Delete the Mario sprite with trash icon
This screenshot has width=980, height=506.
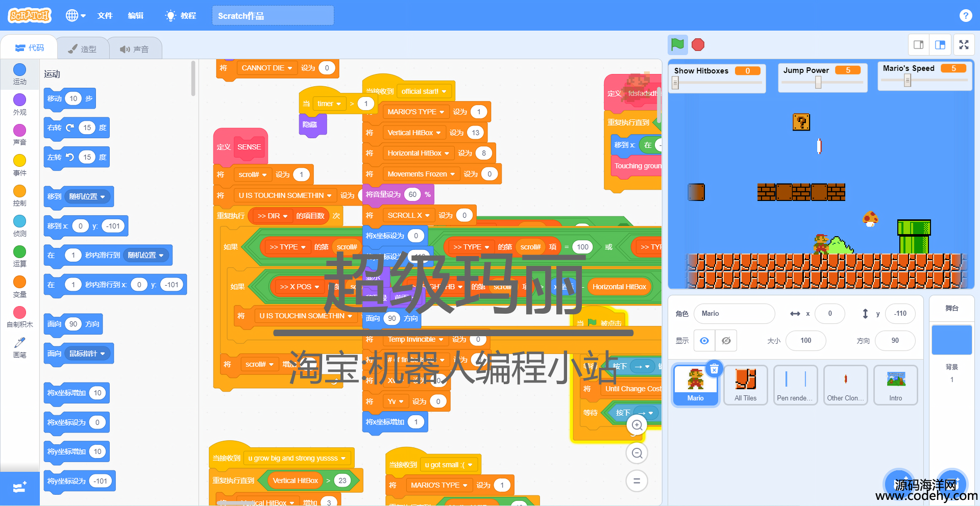714,369
